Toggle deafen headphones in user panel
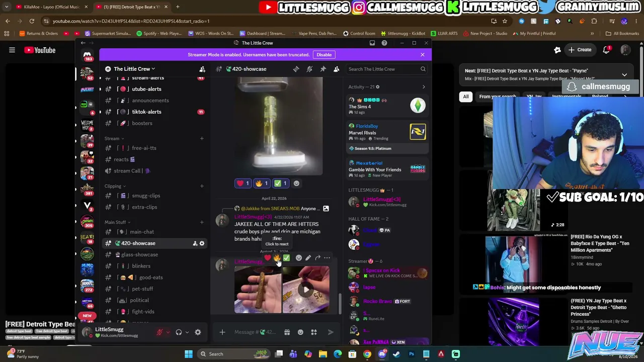The height and width of the screenshot is (362, 644). pos(179,332)
